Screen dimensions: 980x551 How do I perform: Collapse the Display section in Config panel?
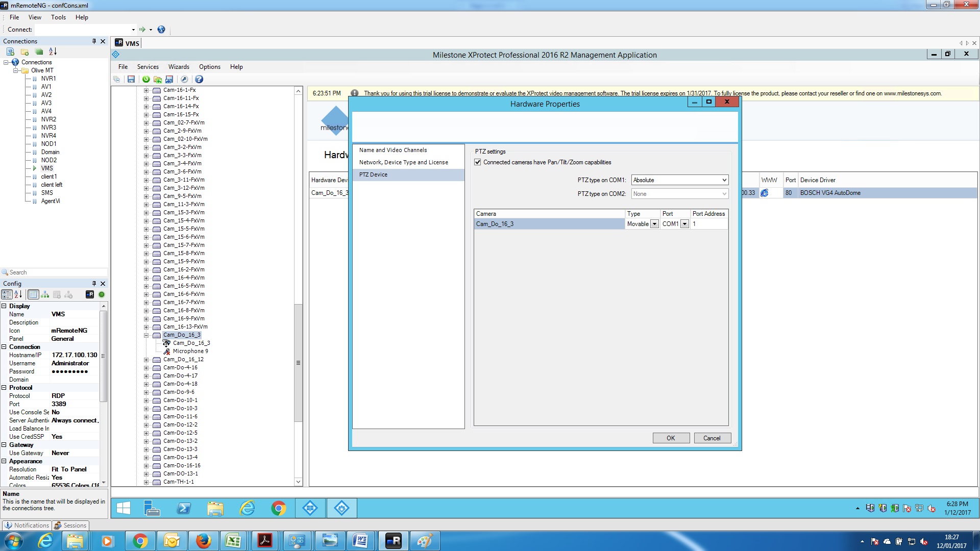pyautogui.click(x=4, y=306)
